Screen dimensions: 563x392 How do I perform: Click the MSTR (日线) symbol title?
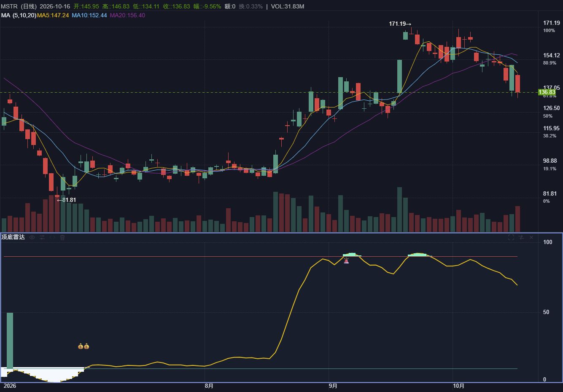[x=19, y=6]
